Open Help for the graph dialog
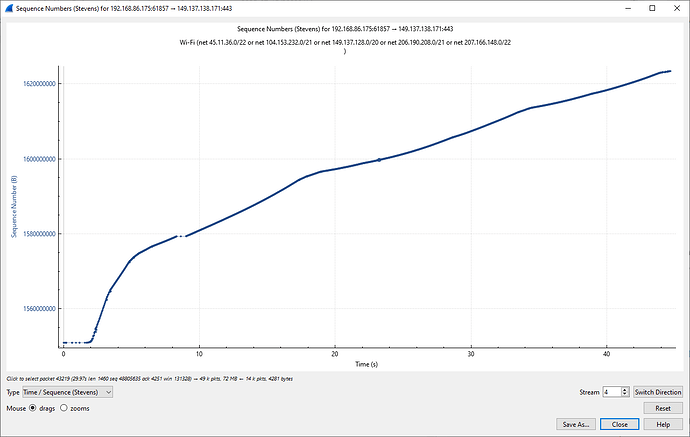The width and height of the screenshot is (690, 437). click(662, 424)
